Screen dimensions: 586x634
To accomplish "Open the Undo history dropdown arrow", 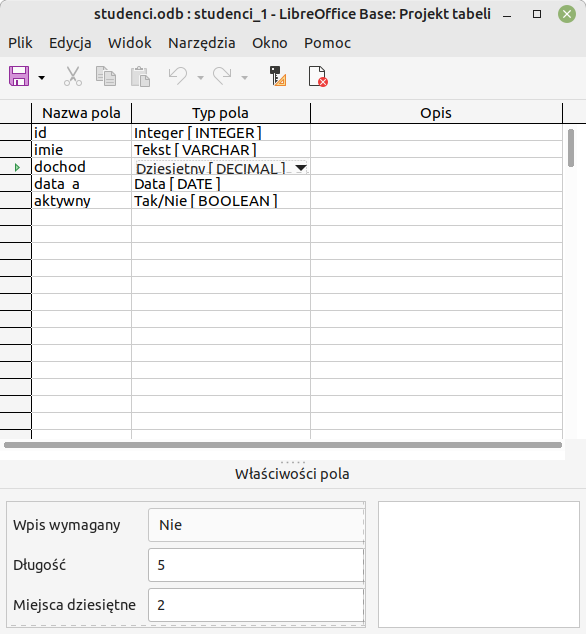I will coord(201,77).
